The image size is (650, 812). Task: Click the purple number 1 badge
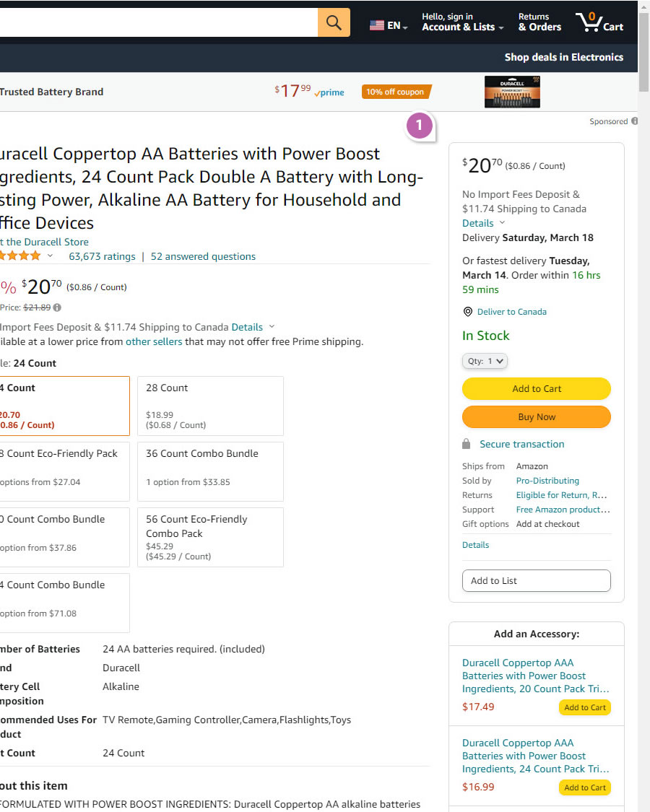(x=419, y=126)
